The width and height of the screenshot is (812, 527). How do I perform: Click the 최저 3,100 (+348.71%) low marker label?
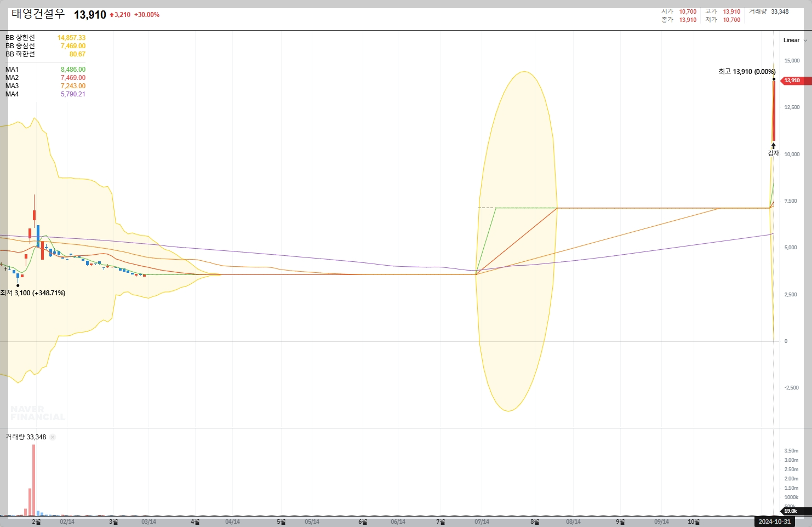(x=33, y=293)
